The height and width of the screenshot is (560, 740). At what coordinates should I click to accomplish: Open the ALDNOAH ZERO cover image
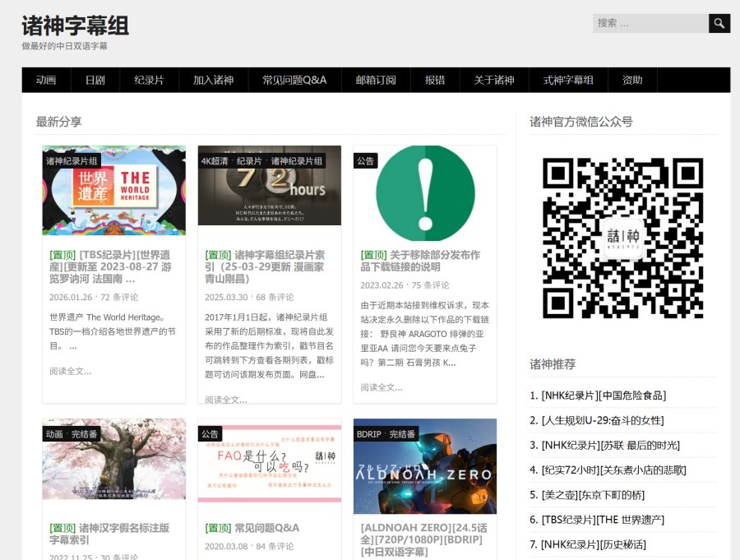click(424, 466)
